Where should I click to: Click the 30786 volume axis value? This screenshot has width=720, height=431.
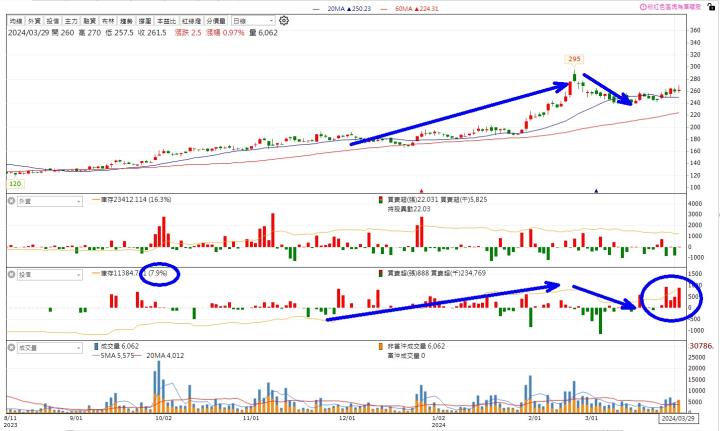(702, 346)
